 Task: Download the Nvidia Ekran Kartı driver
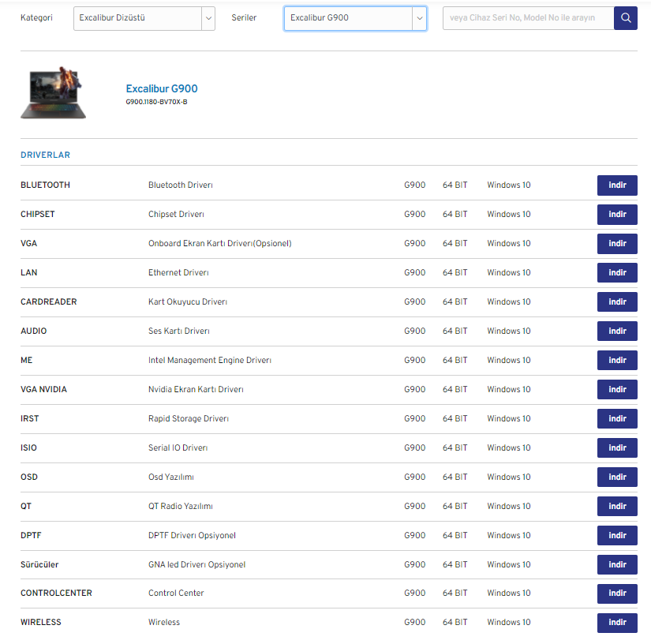tap(617, 389)
